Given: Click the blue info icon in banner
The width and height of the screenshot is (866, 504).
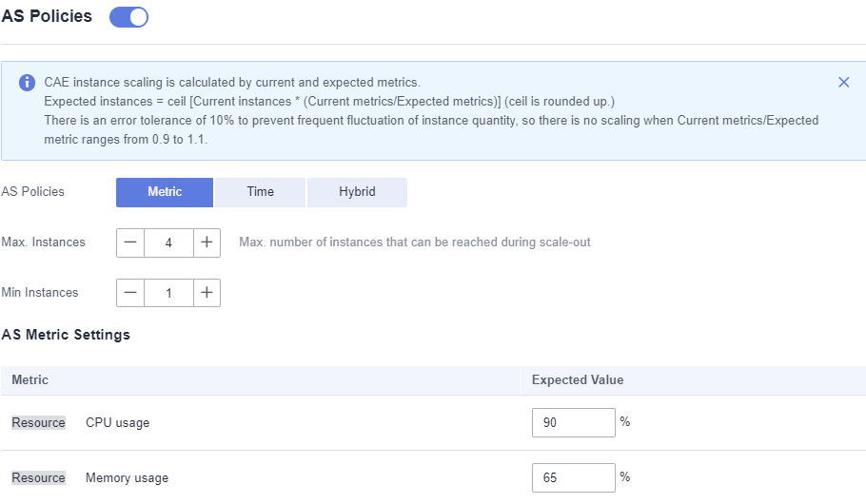Looking at the screenshot, I should point(27,83).
